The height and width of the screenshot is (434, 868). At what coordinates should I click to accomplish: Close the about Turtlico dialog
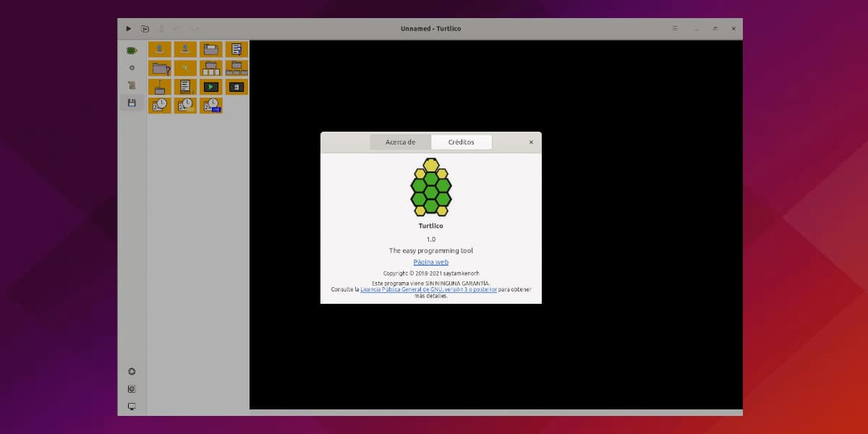531,142
